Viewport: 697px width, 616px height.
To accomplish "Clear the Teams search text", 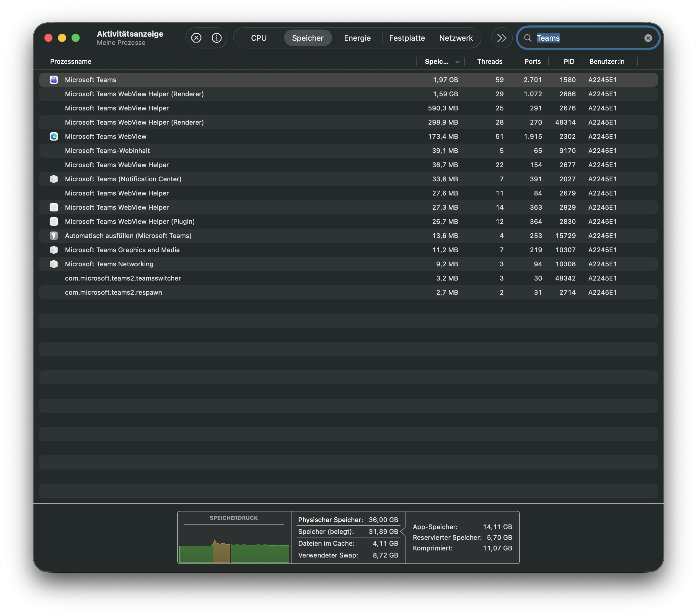I will coord(648,38).
